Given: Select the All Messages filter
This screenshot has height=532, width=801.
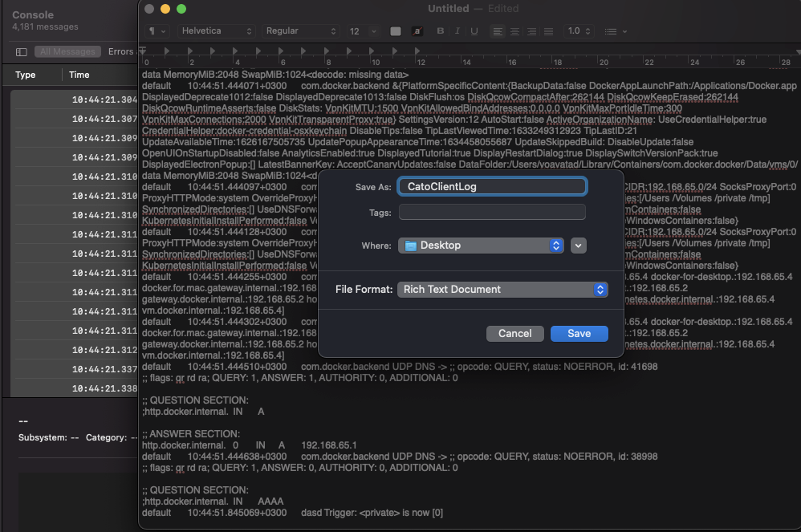Looking at the screenshot, I should click(x=67, y=51).
